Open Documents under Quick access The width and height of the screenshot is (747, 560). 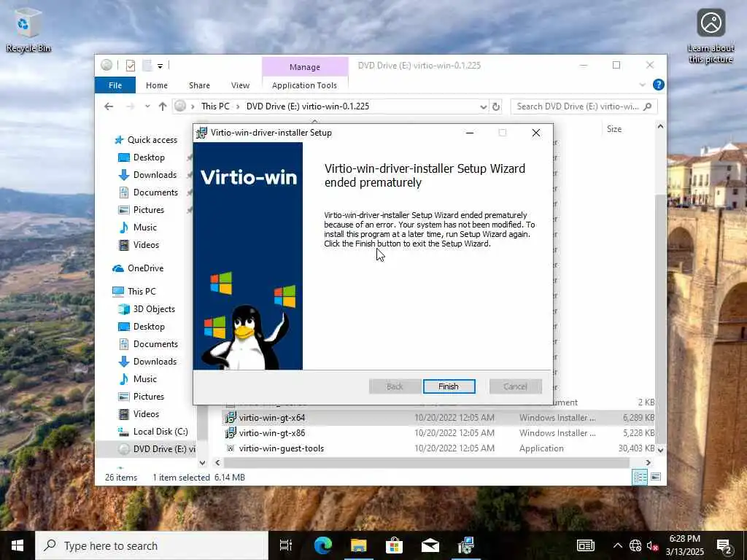pyautogui.click(x=155, y=192)
